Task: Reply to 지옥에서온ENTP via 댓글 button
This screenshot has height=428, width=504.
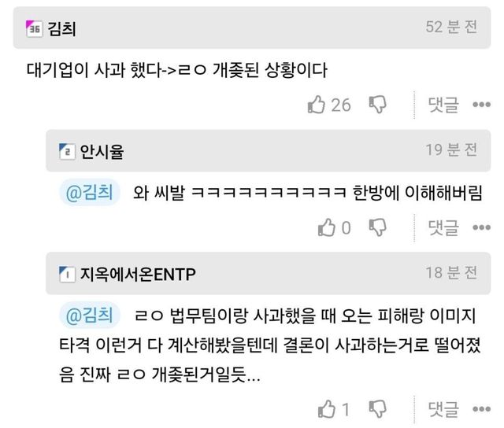Action: [x=443, y=409]
